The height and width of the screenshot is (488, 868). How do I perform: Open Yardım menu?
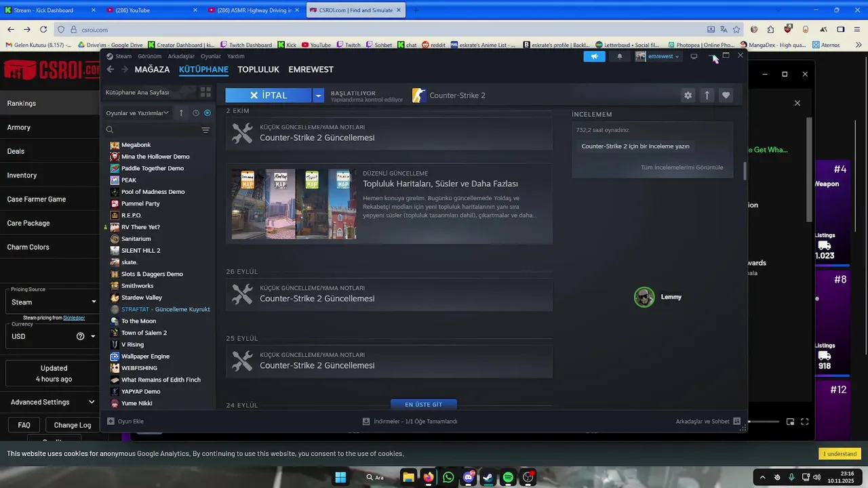point(236,56)
